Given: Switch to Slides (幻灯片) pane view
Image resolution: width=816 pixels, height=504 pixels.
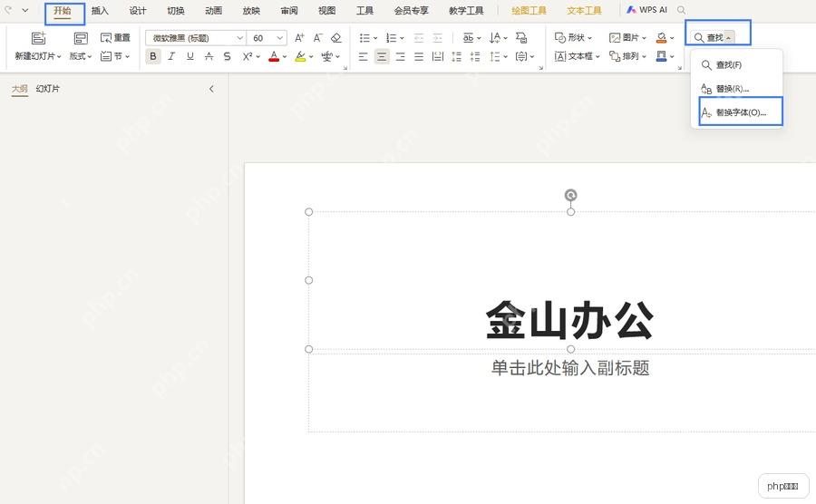Looking at the screenshot, I should pyautogui.click(x=48, y=89).
